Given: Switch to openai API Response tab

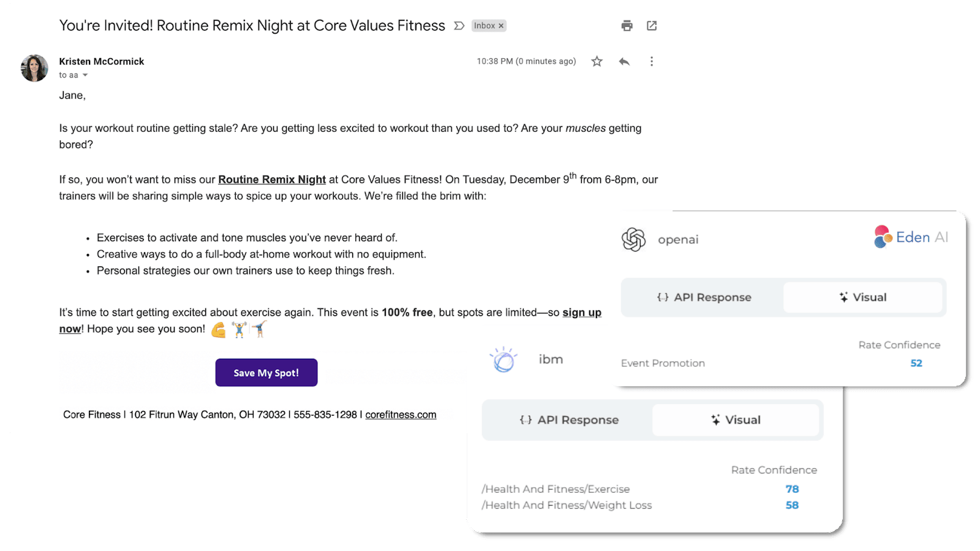Looking at the screenshot, I should pos(704,298).
